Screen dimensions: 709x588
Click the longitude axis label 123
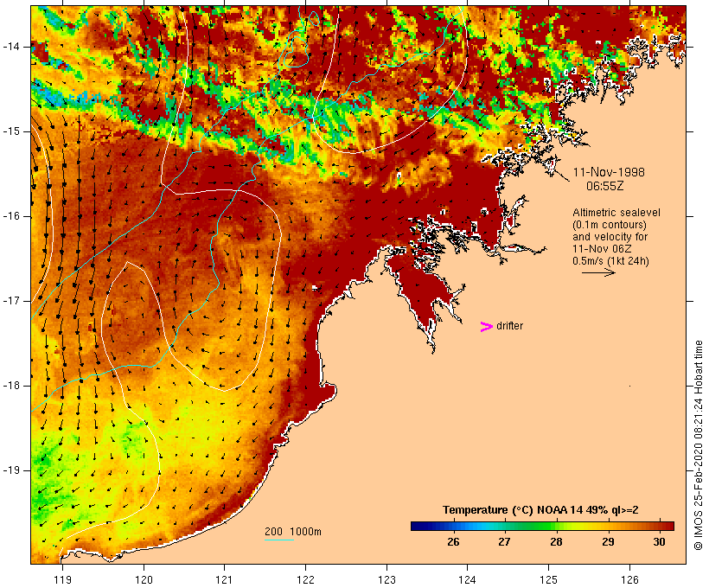pos(386,580)
